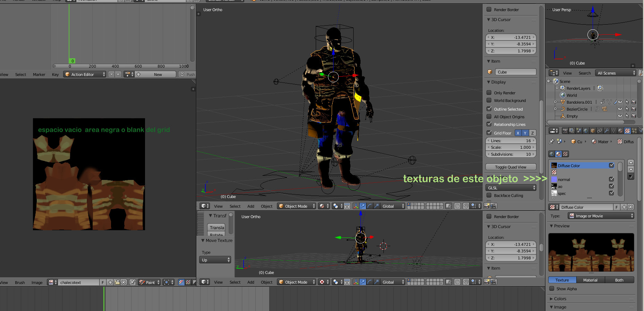Screen dimensions: 644x311
Task: Enable the Only Render checkbox
Action: pos(489,93)
